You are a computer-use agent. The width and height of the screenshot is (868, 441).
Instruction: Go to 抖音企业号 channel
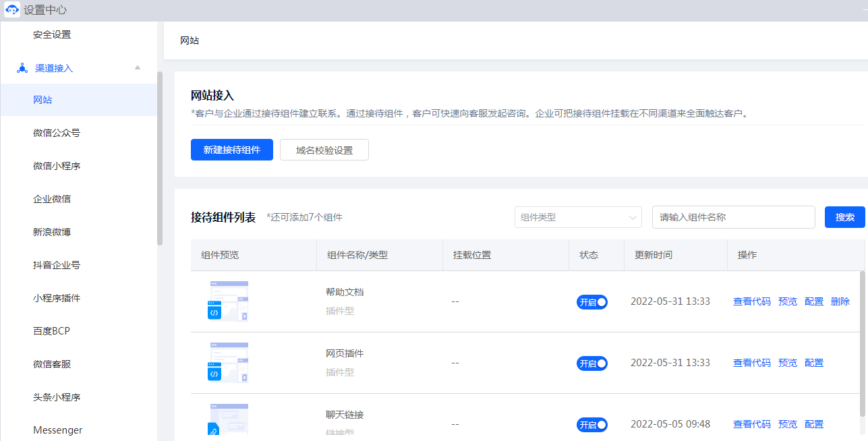57,265
